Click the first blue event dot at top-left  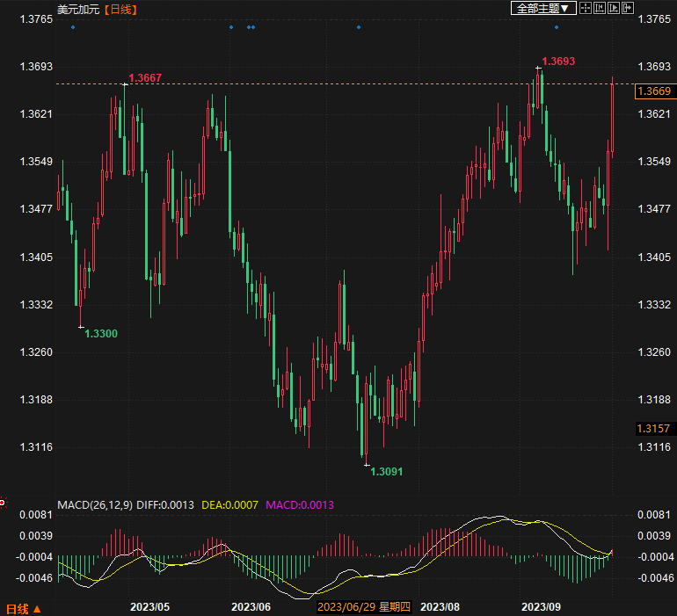point(73,27)
